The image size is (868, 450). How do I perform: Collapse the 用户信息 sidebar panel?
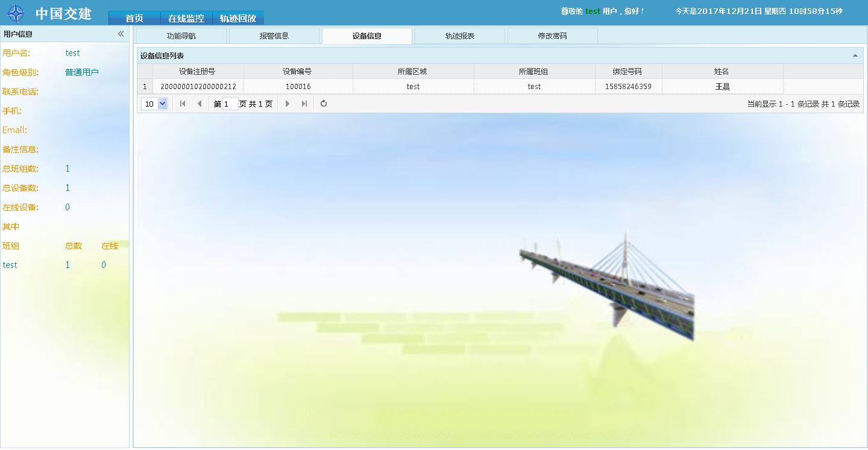[x=121, y=34]
